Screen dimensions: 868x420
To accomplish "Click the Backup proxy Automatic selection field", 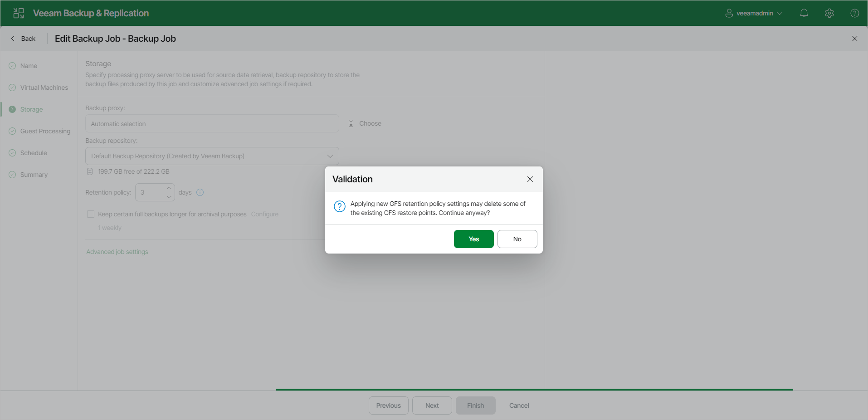I will (x=212, y=123).
